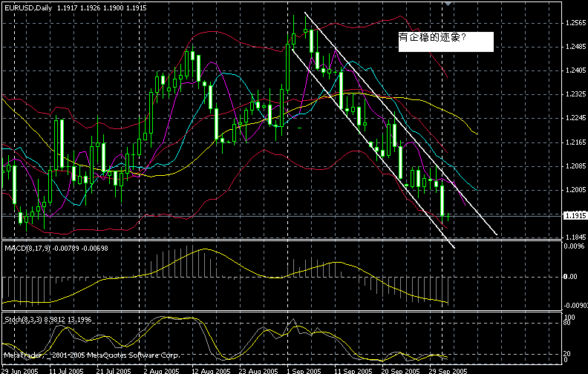Click the MACD(8,17,9) indicator label
Image resolution: width=588 pixels, height=374 pixels.
27,249
